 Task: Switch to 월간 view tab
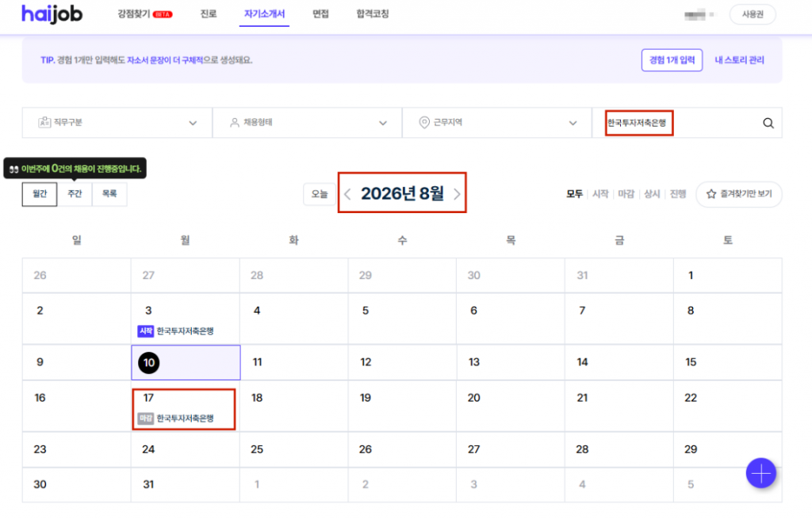coord(40,194)
